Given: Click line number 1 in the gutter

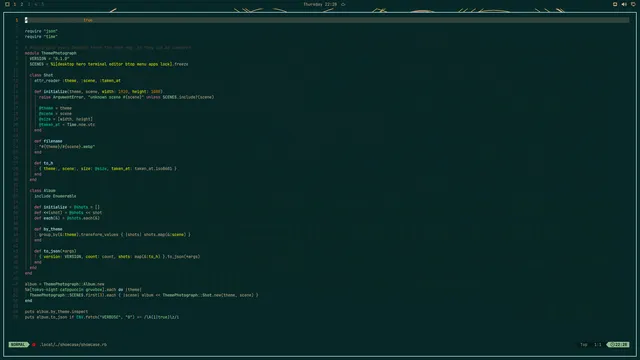Looking at the screenshot, I should (17, 20).
